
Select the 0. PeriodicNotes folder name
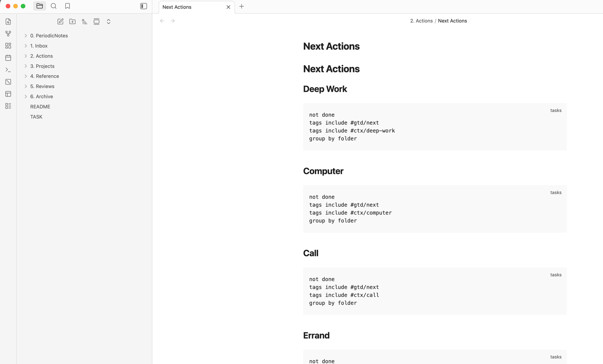(x=49, y=35)
